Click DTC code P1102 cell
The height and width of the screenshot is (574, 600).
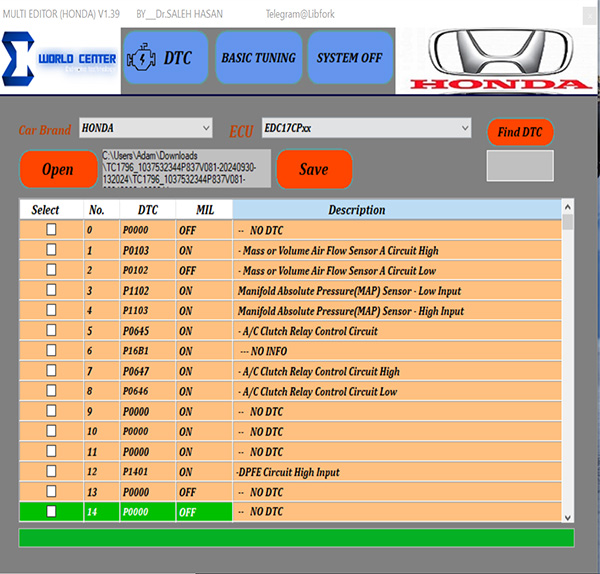click(x=148, y=290)
